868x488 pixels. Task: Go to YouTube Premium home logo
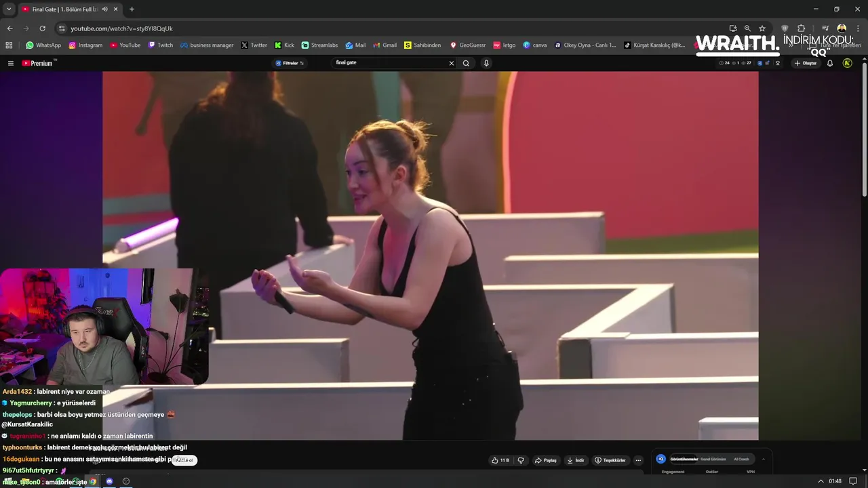38,63
